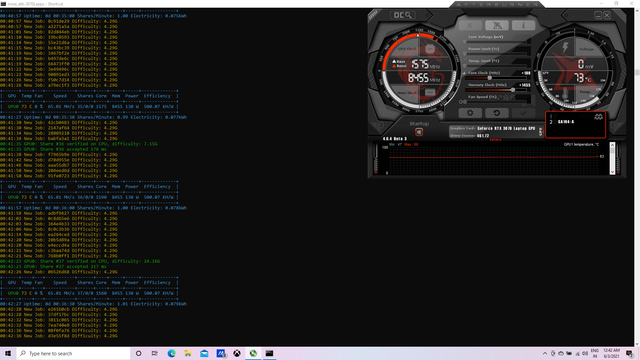
Task: Open Task View from the taskbar
Action: coord(155,353)
